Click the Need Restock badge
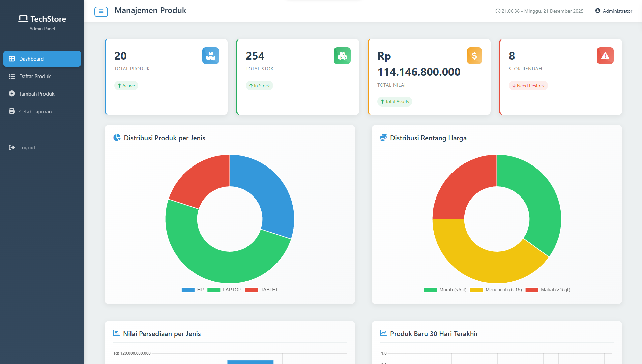 (528, 86)
